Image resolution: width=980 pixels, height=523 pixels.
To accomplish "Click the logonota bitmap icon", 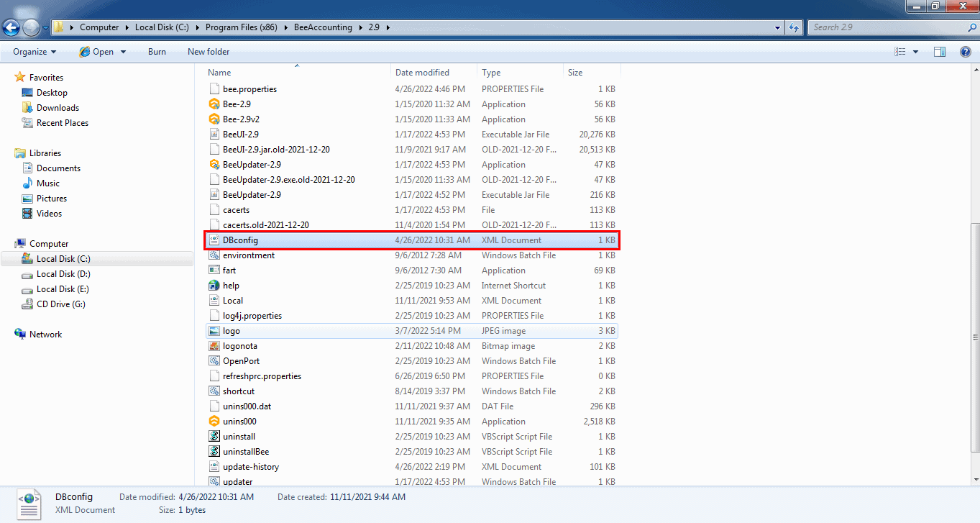I will 214,346.
